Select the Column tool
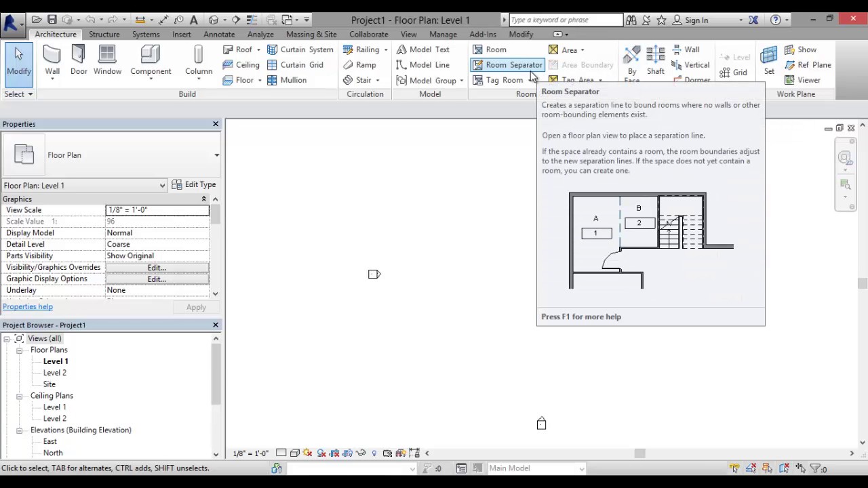This screenshot has height=488, width=868. (199, 61)
